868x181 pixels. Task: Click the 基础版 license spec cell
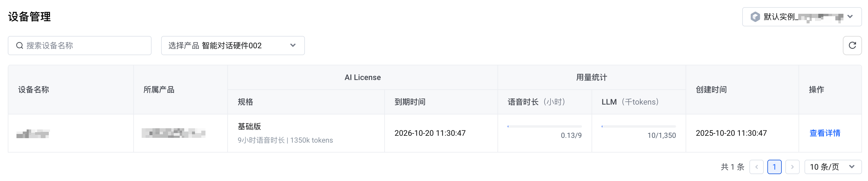tap(249, 126)
